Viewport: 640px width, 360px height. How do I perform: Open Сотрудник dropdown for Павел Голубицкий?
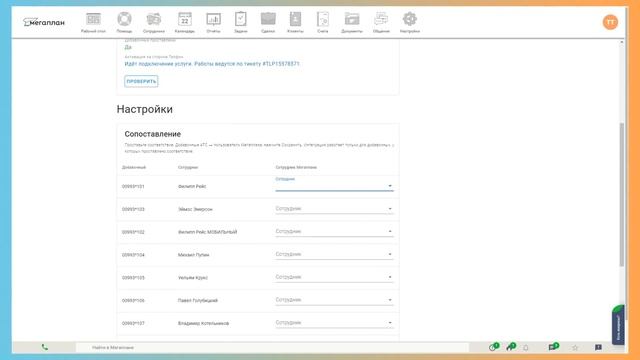point(334,300)
